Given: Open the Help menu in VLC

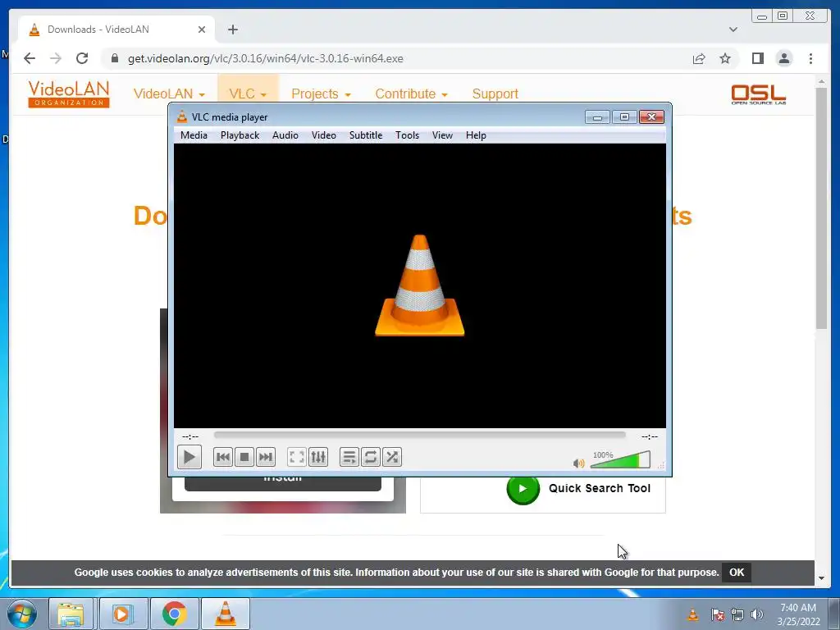Looking at the screenshot, I should tap(476, 135).
